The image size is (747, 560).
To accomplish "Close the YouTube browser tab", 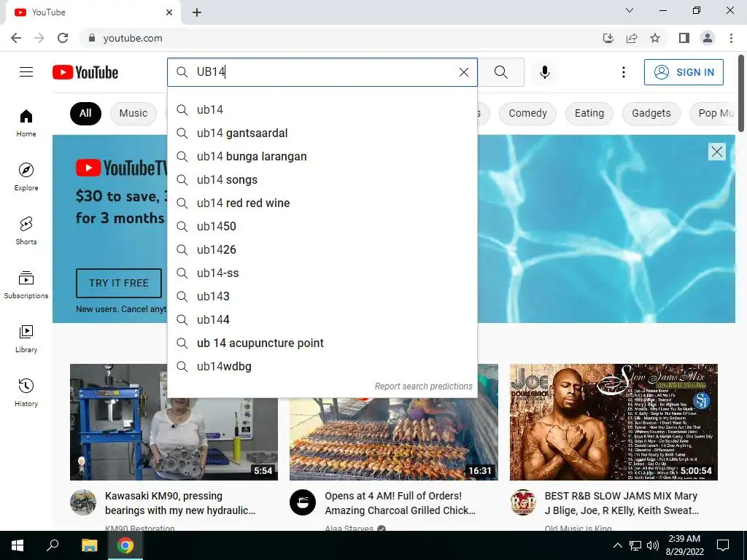I will pyautogui.click(x=169, y=12).
